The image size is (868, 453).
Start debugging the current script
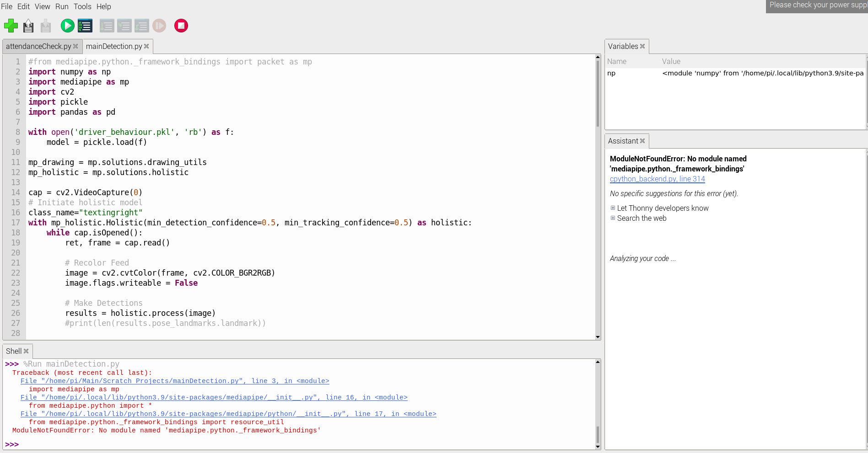(x=85, y=26)
